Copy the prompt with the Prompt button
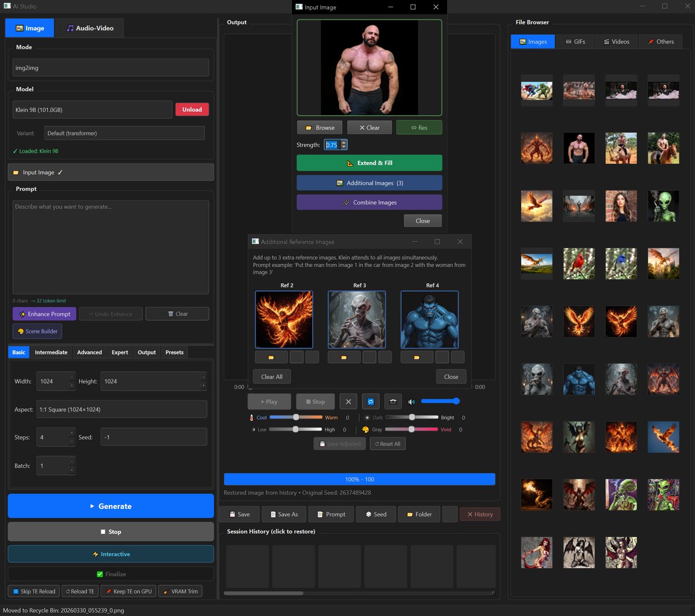 [330, 514]
